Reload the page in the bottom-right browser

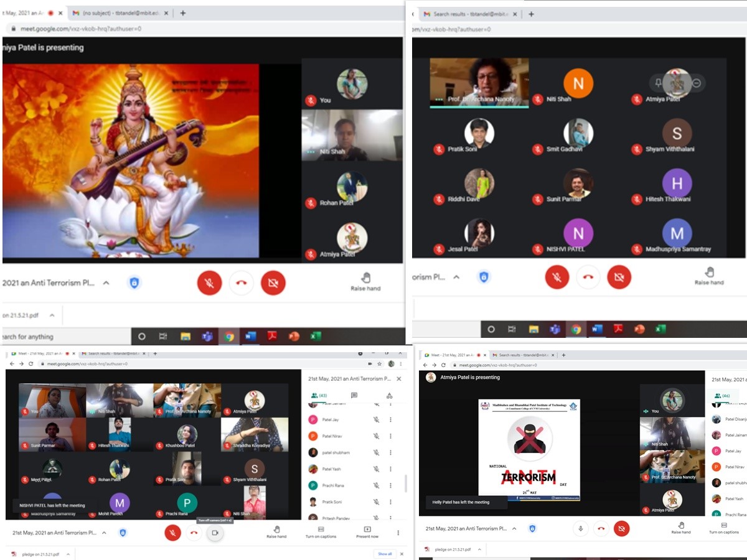pyautogui.click(x=443, y=365)
